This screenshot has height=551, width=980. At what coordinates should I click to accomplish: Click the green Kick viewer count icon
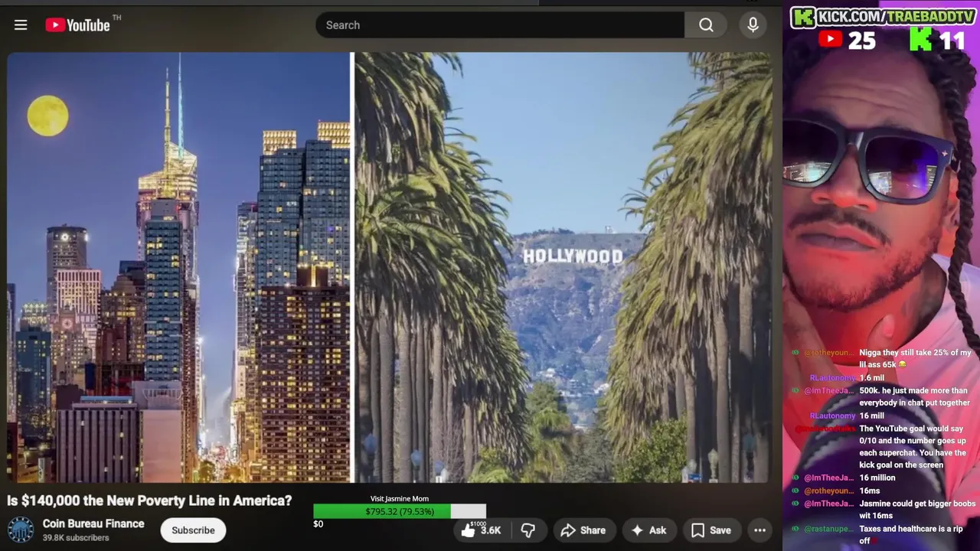pos(921,40)
